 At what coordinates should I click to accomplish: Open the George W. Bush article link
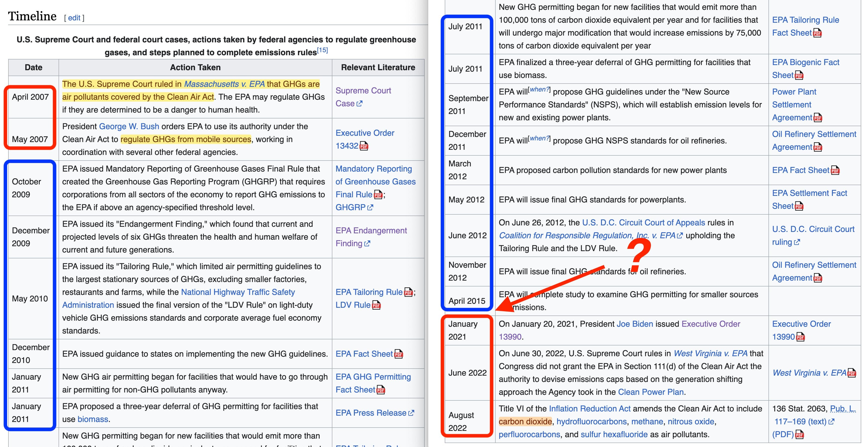[129, 127]
